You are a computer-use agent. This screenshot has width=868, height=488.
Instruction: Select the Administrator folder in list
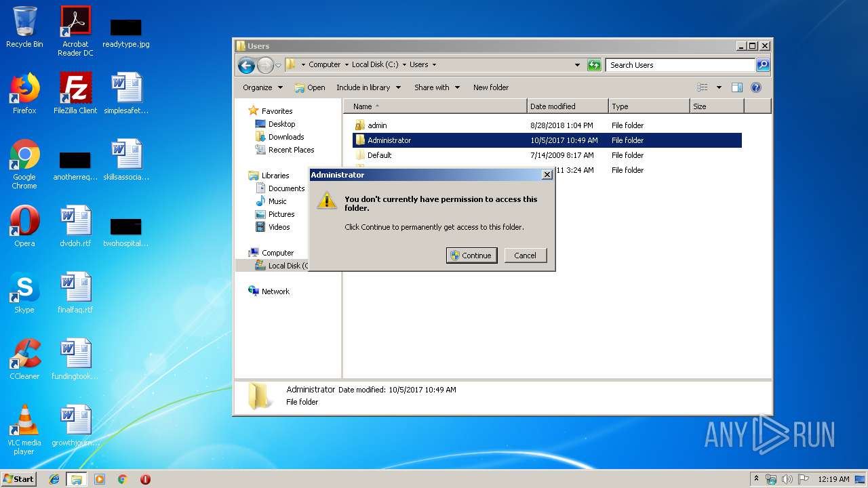click(547, 140)
